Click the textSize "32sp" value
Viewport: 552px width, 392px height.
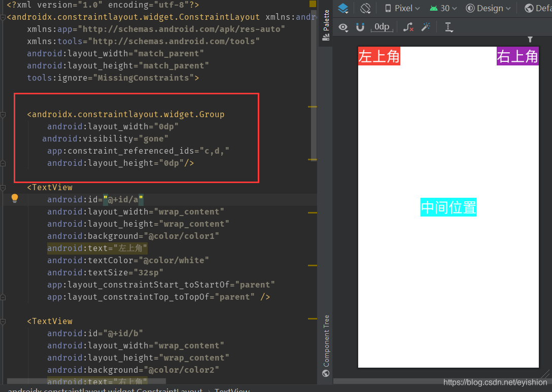pos(149,273)
